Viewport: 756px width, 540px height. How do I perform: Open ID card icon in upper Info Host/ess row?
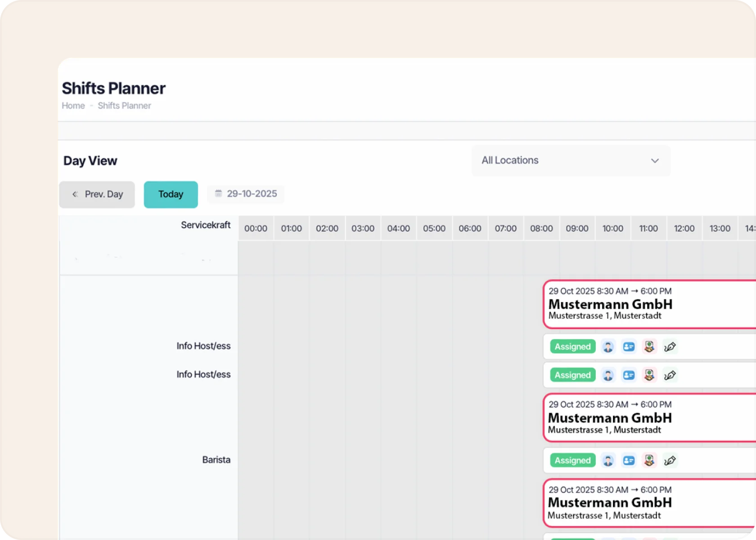[629, 346]
